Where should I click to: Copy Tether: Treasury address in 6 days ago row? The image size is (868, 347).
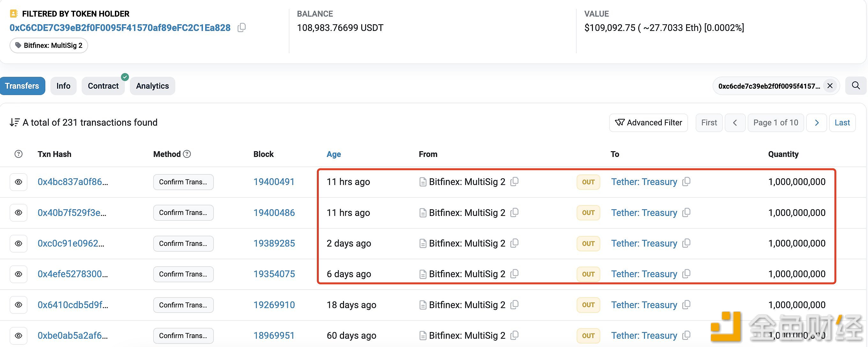coord(686,274)
